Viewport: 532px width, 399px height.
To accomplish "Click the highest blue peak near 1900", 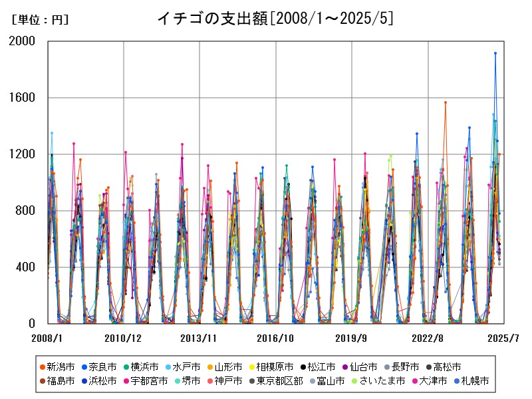I will (495, 53).
